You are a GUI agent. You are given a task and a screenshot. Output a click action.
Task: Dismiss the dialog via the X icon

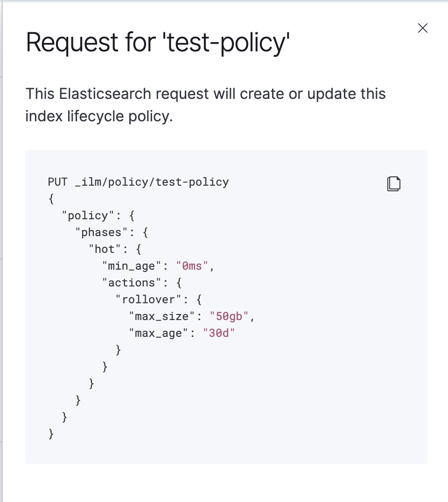pos(422,28)
